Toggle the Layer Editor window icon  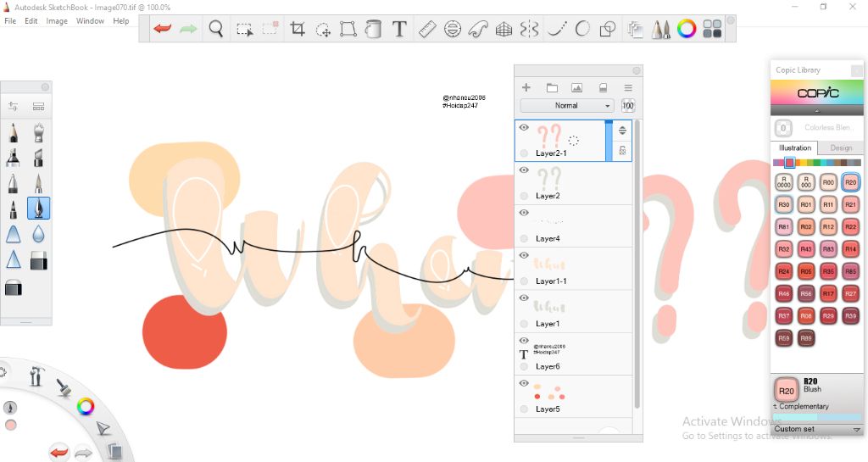point(635,29)
